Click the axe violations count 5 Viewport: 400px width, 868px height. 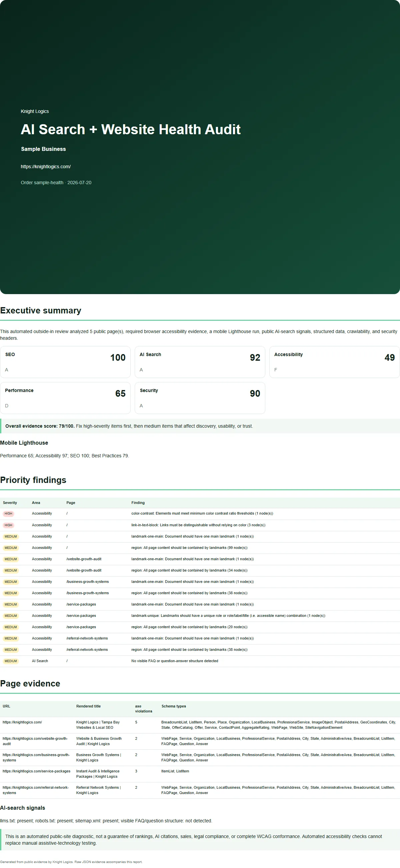[136, 722]
